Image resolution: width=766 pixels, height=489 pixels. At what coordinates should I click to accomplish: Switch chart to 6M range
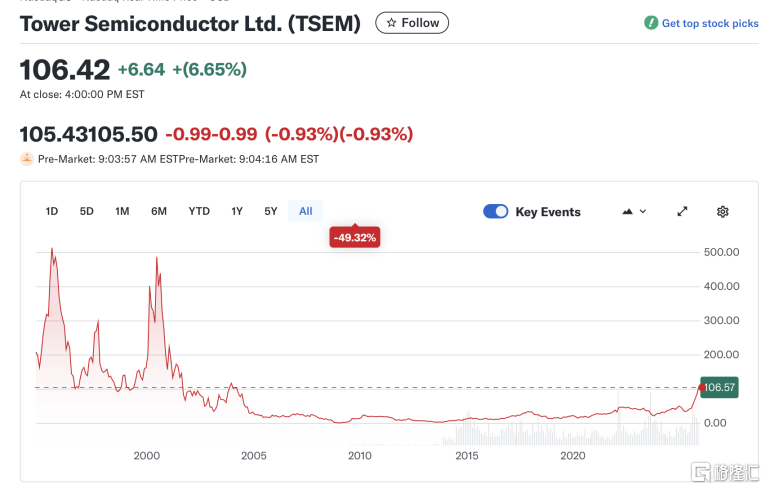pyautogui.click(x=159, y=211)
